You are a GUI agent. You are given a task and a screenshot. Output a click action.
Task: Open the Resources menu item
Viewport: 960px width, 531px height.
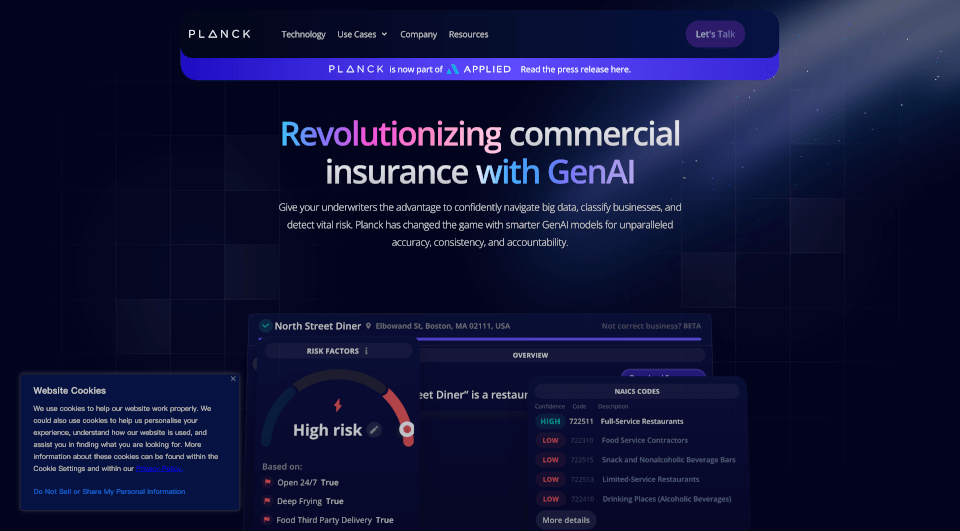tap(468, 34)
